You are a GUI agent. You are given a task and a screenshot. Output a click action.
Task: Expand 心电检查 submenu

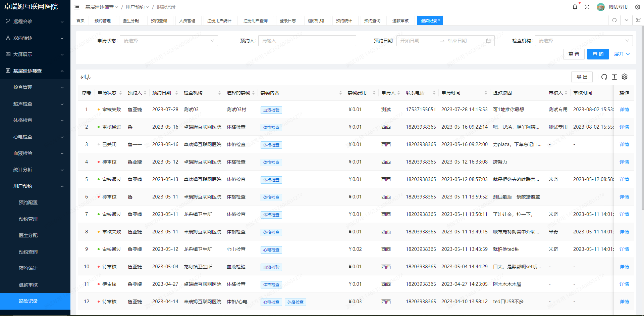pos(35,137)
